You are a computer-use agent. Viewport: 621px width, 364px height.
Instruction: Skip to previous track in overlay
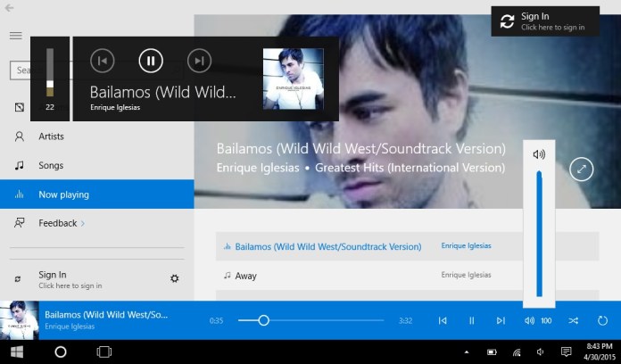tap(103, 61)
